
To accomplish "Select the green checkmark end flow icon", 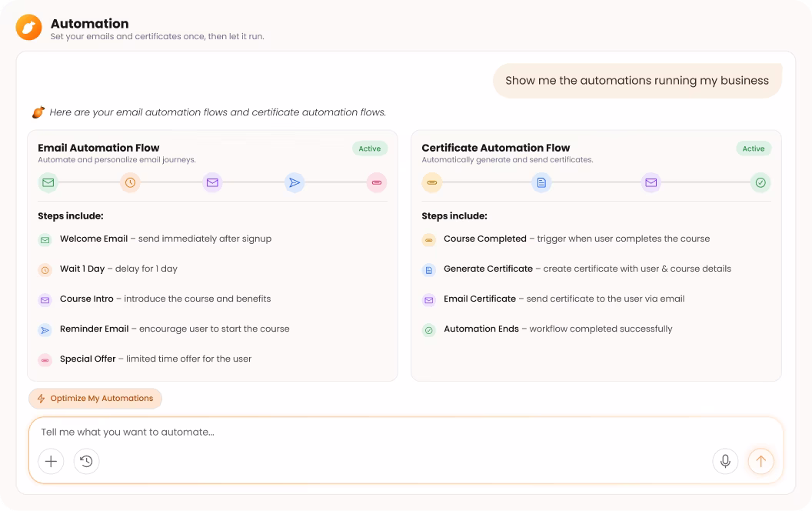I will (x=760, y=182).
